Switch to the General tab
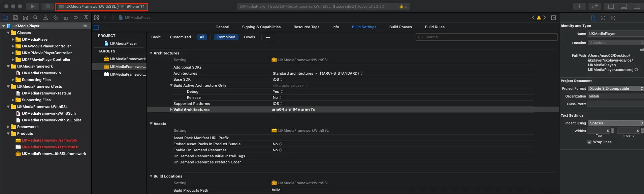644x194 pixels. 222,27
